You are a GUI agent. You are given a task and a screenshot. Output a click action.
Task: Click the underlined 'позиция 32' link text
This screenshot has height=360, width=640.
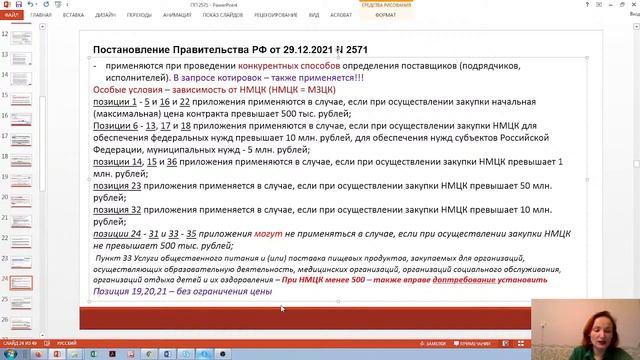[x=117, y=210]
